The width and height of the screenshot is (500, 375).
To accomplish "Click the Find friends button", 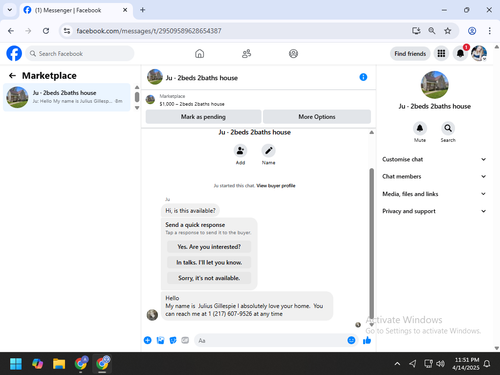I will click(x=410, y=54).
